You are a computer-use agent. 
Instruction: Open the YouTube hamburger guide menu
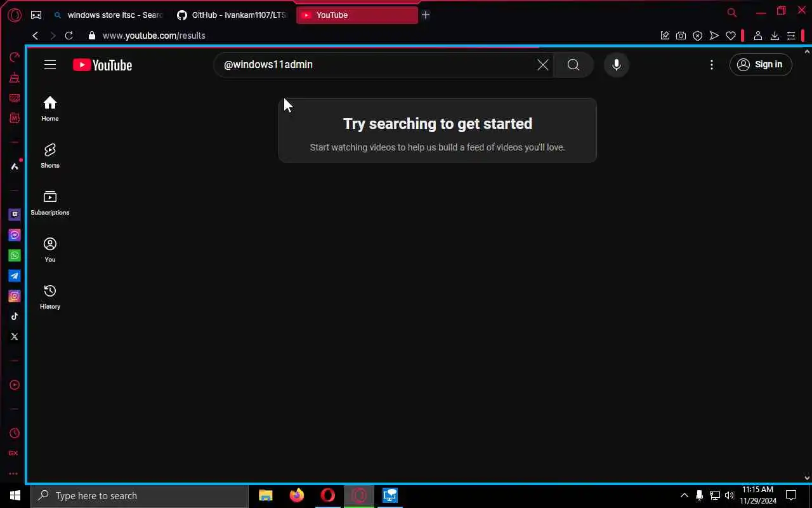(x=50, y=65)
